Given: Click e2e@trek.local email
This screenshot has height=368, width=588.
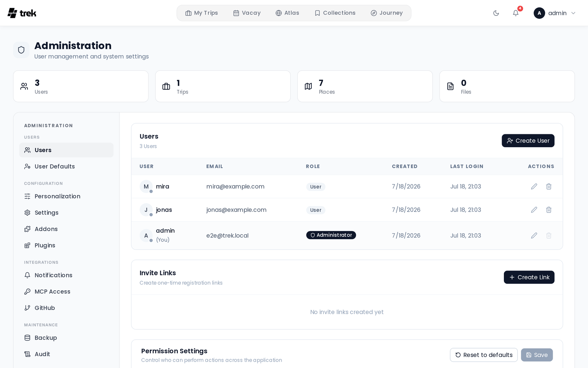Looking at the screenshot, I should [x=227, y=236].
